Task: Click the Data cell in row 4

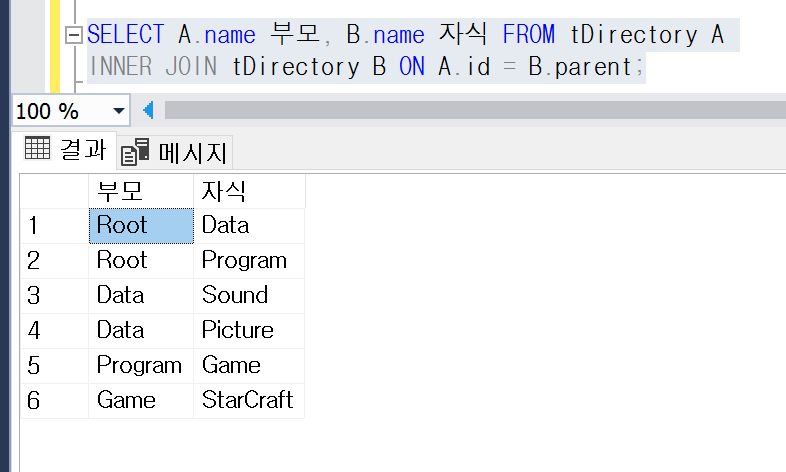Action: [141, 331]
